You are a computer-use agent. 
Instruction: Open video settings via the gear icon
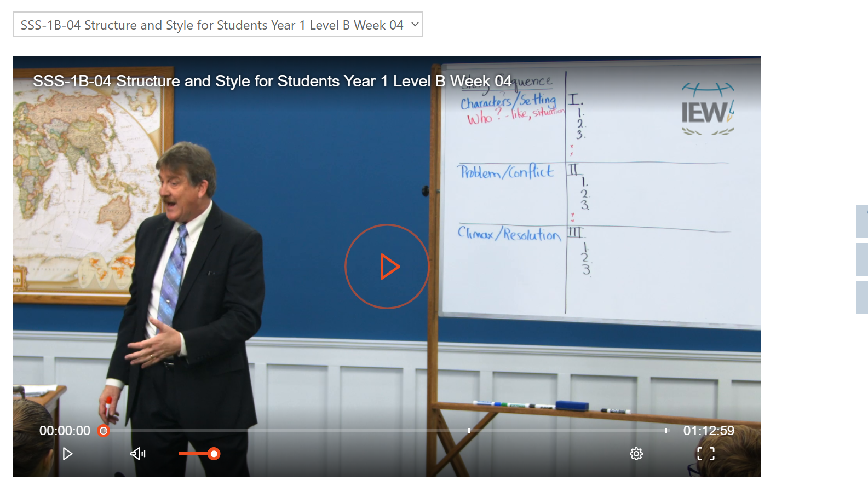(x=636, y=454)
